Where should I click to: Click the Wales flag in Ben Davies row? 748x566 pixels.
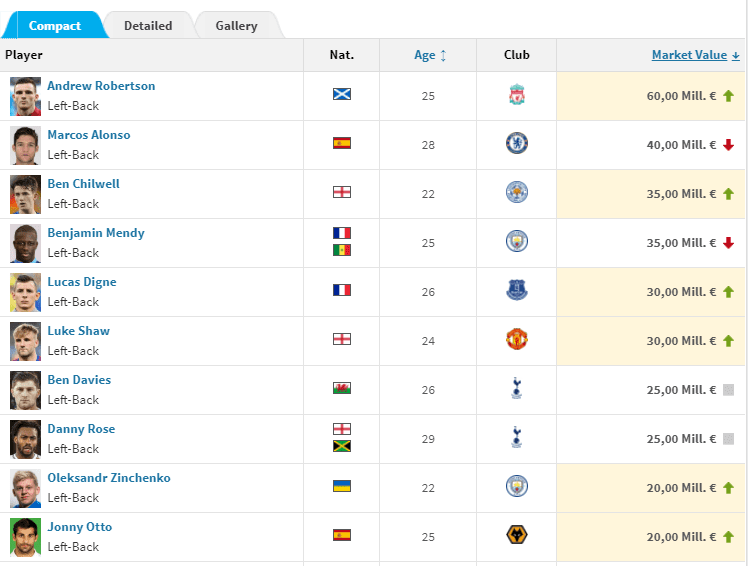(x=342, y=388)
